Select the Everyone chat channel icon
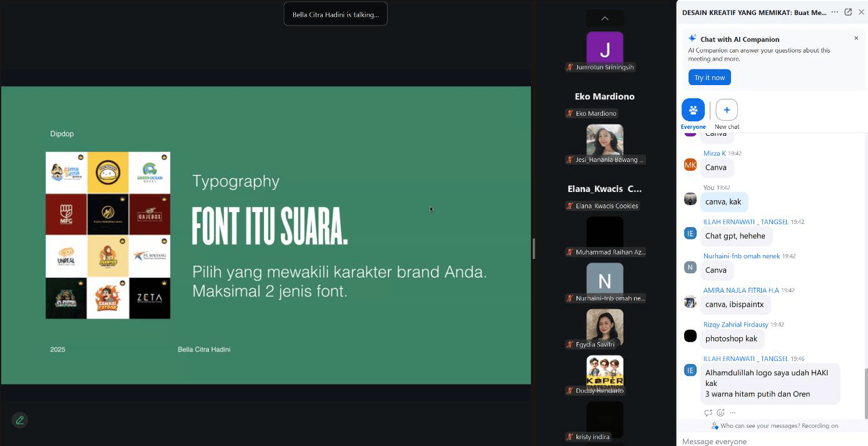 [693, 109]
